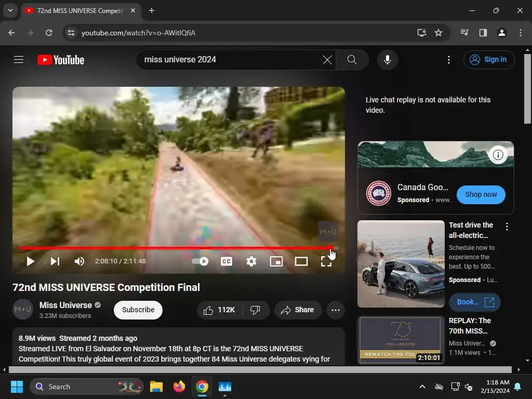Image resolution: width=532 pixels, height=399 pixels.
Task: Click the magnifier search button
Action: (352, 60)
